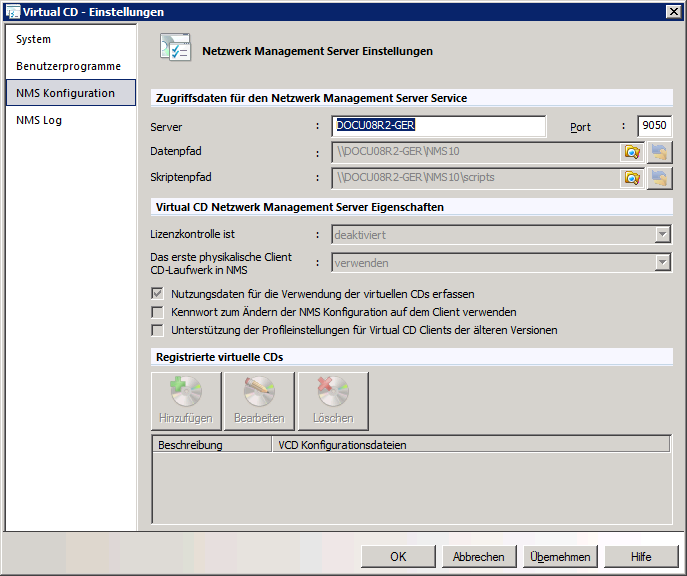Browse folder icon for Datenpfad
The image size is (687, 576).
632,152
